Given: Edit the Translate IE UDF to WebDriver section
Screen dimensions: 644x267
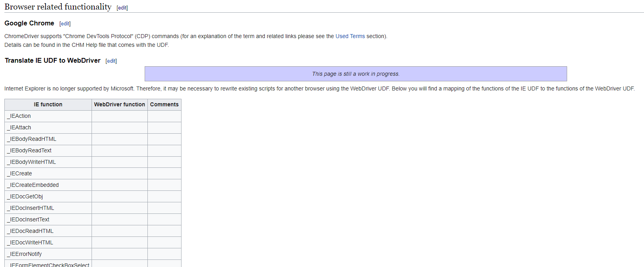Looking at the screenshot, I should tap(111, 61).
